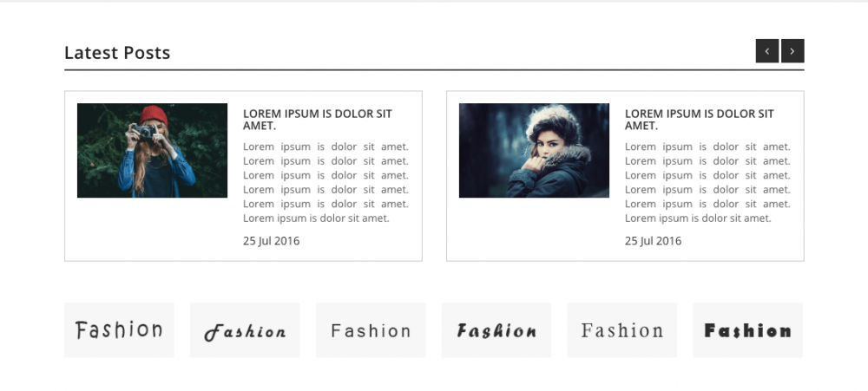Image resolution: width=868 pixels, height=391 pixels.
Task: Click the second post date 25 Jul 2016
Action: pos(654,241)
